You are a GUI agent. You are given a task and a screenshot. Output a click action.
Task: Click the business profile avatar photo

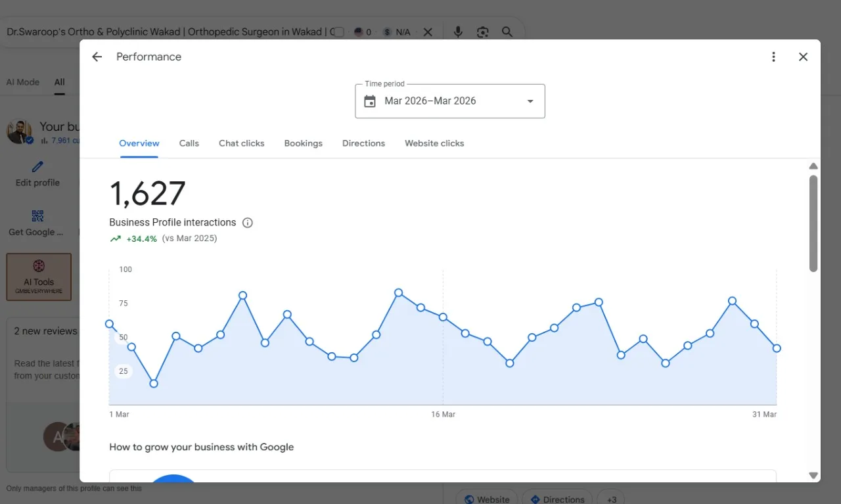[20, 131]
